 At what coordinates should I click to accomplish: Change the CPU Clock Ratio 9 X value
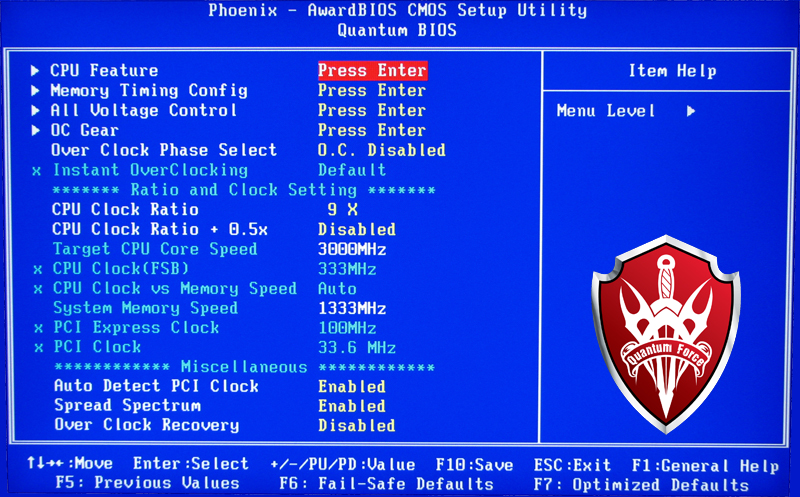pyautogui.click(x=342, y=209)
